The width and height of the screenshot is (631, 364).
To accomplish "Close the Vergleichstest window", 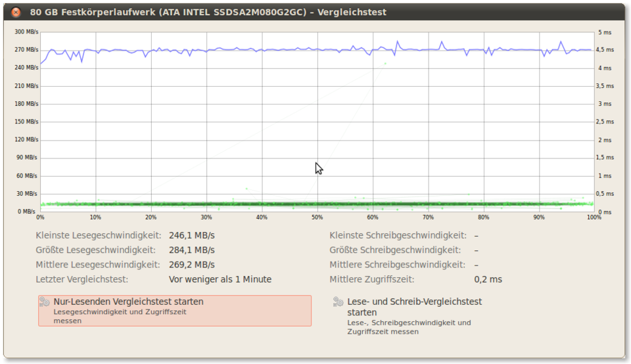I will tap(16, 12).
